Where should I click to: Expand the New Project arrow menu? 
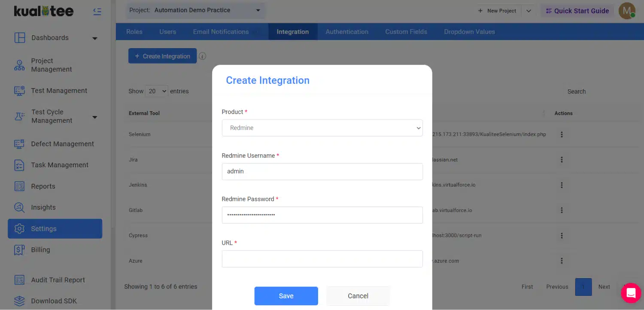(x=529, y=11)
